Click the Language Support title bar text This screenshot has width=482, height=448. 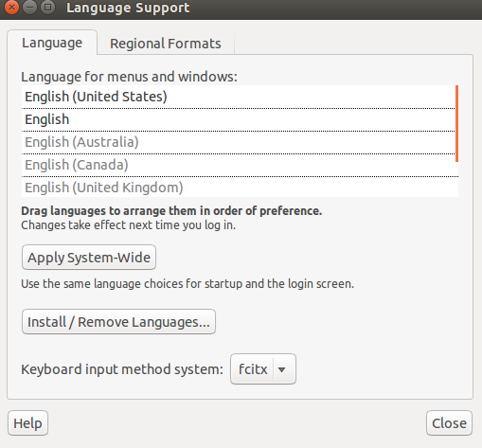click(128, 8)
